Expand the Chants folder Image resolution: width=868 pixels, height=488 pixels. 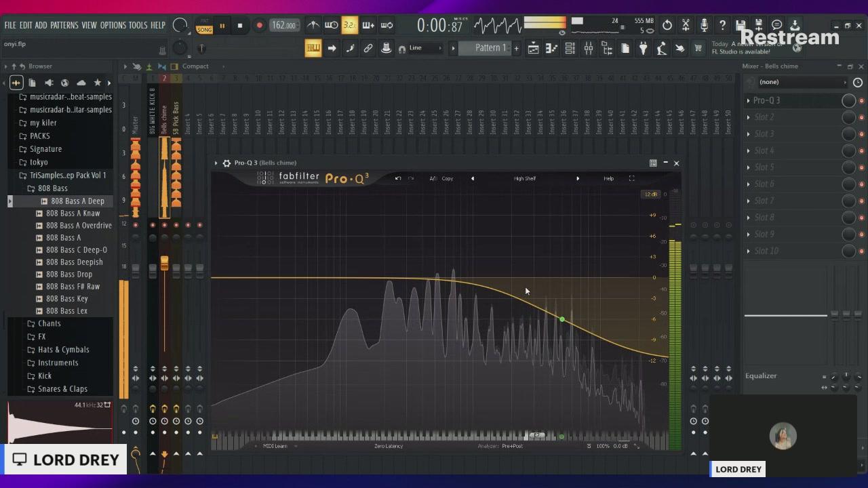pyautogui.click(x=49, y=323)
